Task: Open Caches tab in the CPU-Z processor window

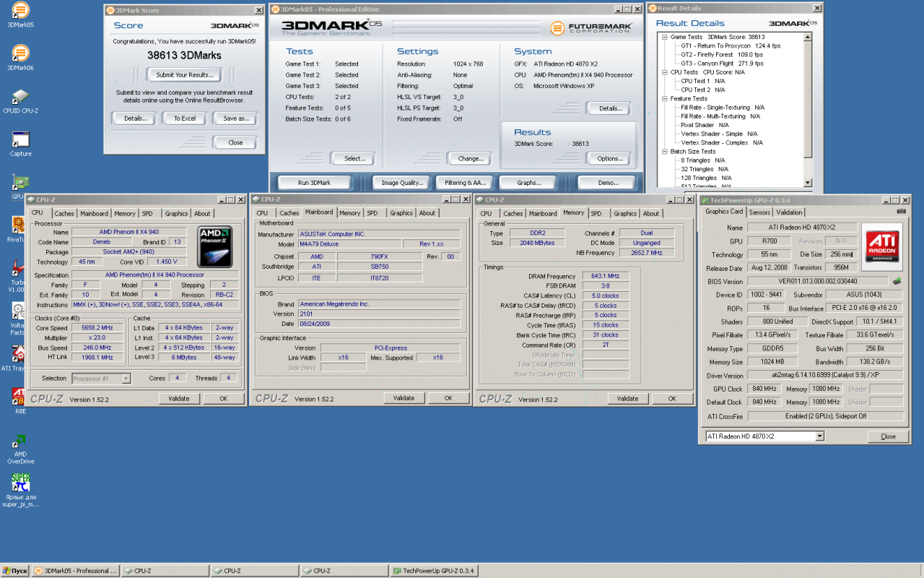Action: pyautogui.click(x=64, y=214)
